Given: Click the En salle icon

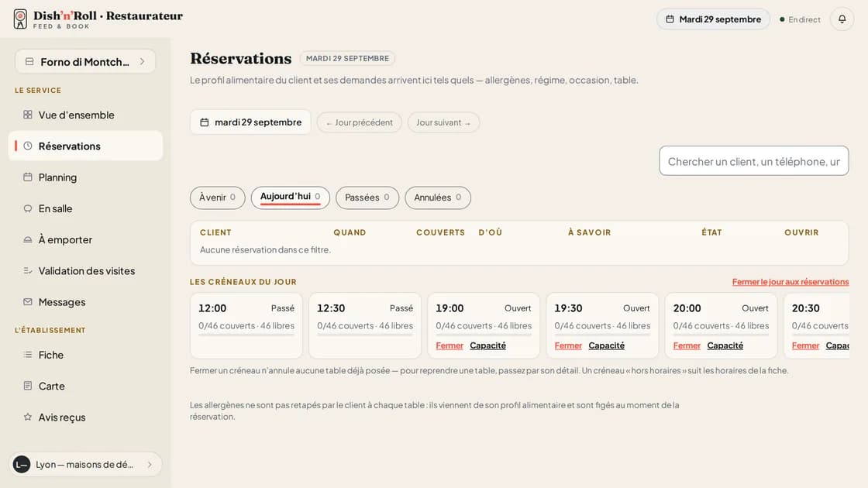Looking at the screenshot, I should coord(28,208).
